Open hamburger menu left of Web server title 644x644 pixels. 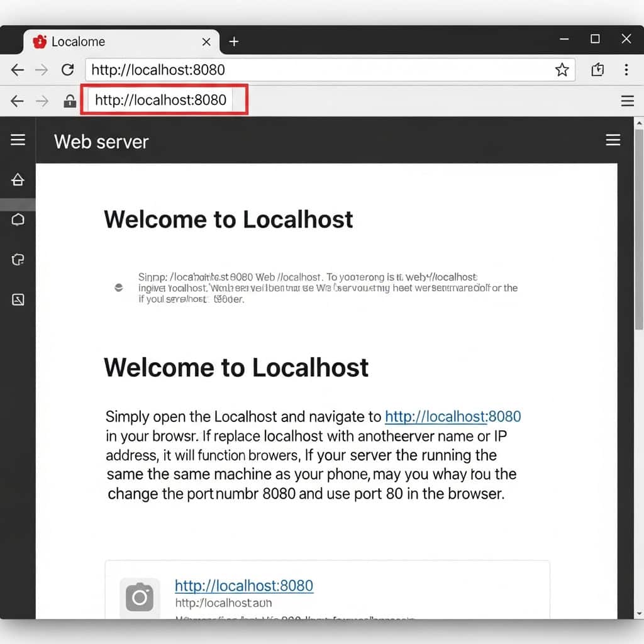18,140
